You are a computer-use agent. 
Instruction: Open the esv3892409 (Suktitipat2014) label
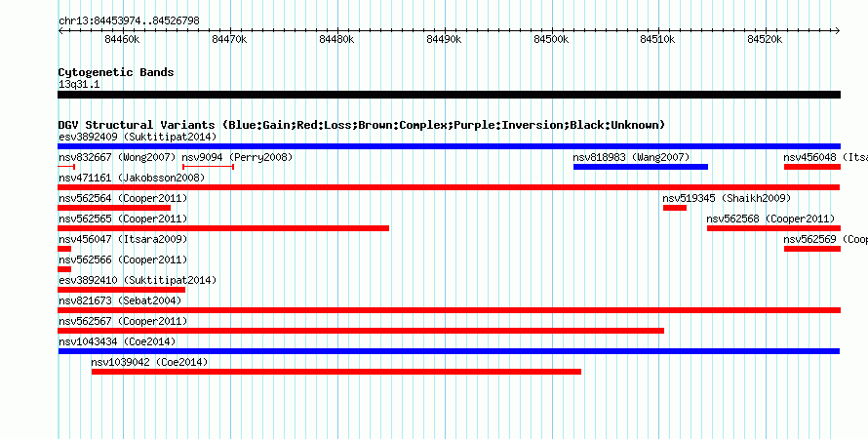138,137
